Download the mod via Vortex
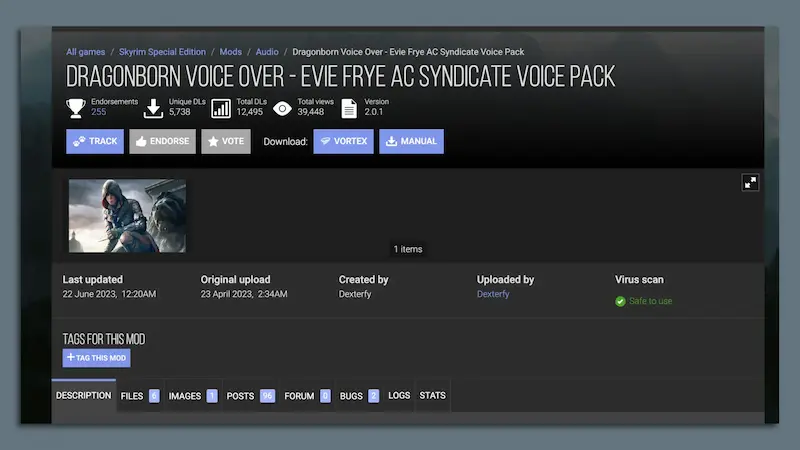This screenshot has width=800, height=450. 343,141
